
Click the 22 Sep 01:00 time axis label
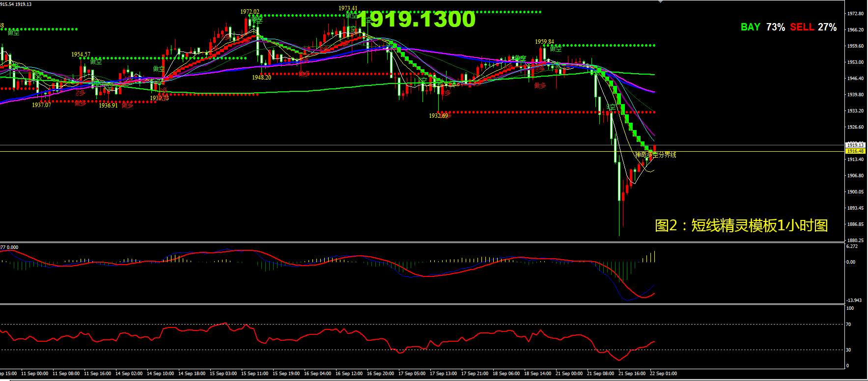coord(664,374)
